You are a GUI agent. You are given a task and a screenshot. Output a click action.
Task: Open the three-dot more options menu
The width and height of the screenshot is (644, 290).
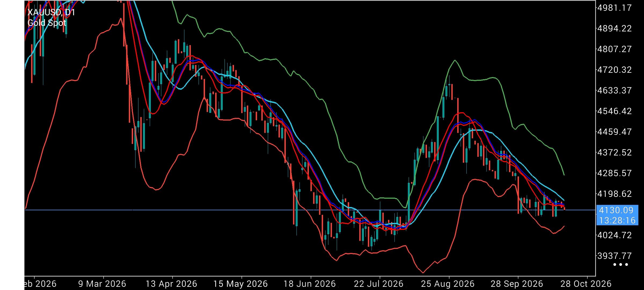(x=621, y=264)
